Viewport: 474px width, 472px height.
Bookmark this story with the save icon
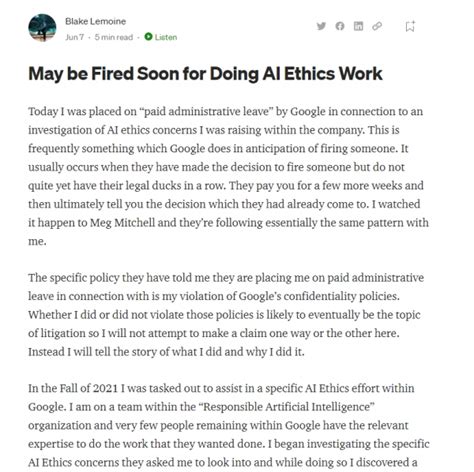(x=410, y=26)
